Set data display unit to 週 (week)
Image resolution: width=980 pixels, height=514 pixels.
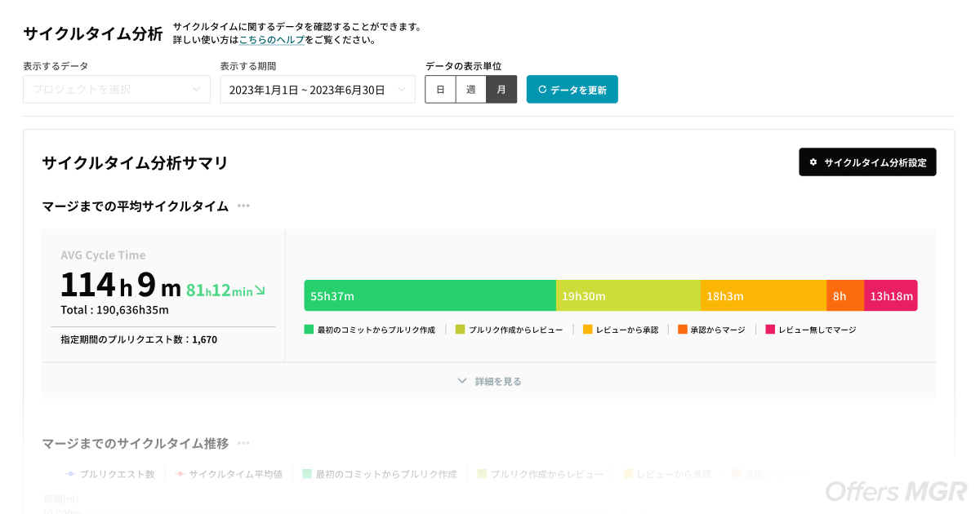[x=470, y=90]
